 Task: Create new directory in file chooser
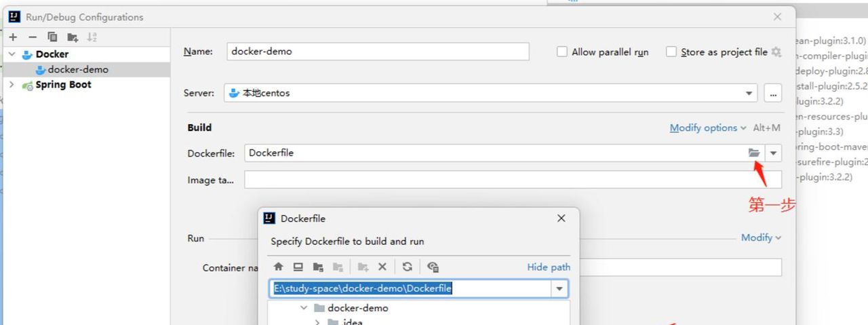(363, 267)
